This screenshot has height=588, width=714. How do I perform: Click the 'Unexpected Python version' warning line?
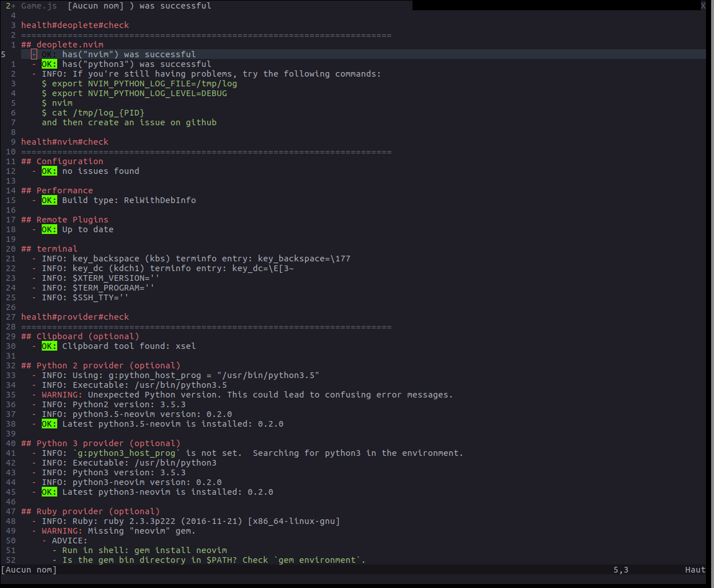(x=243, y=395)
